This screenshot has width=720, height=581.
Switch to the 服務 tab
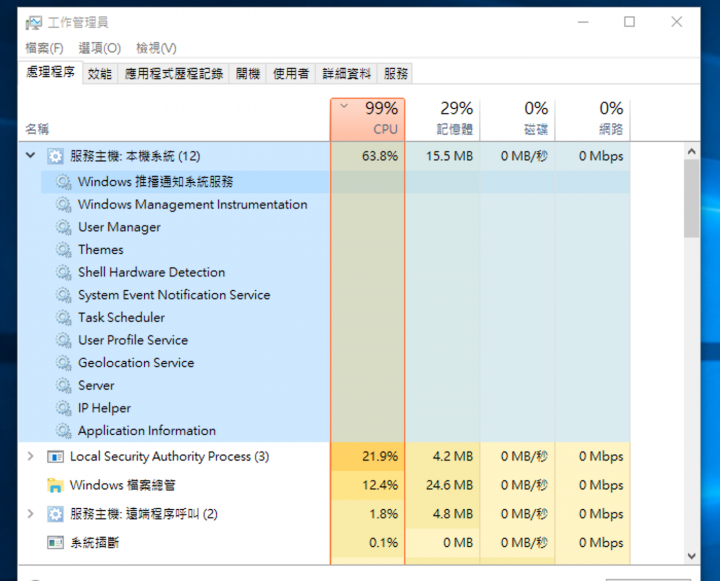pyautogui.click(x=396, y=73)
